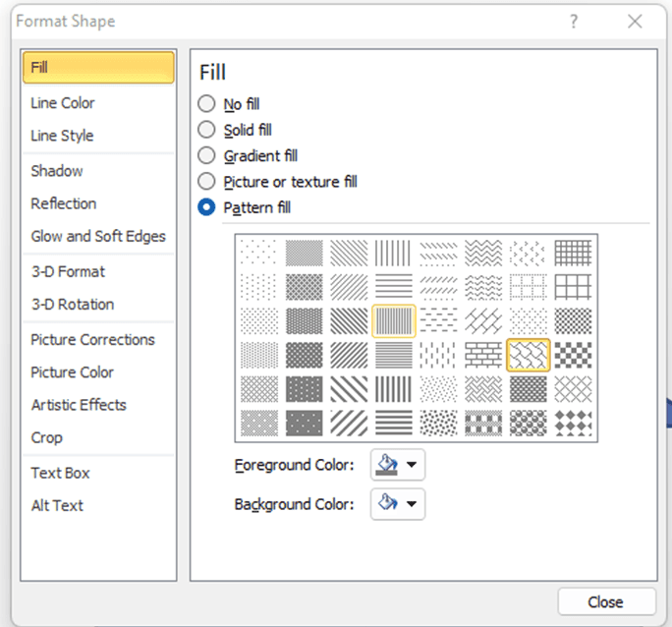Go to the 3-D Format section
This screenshot has width=672, height=627.
click(x=68, y=271)
